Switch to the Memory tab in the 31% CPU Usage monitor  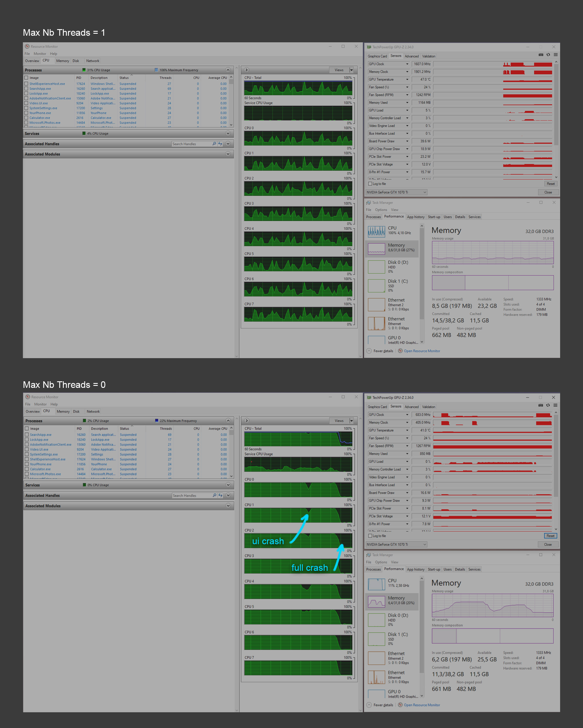click(63, 61)
